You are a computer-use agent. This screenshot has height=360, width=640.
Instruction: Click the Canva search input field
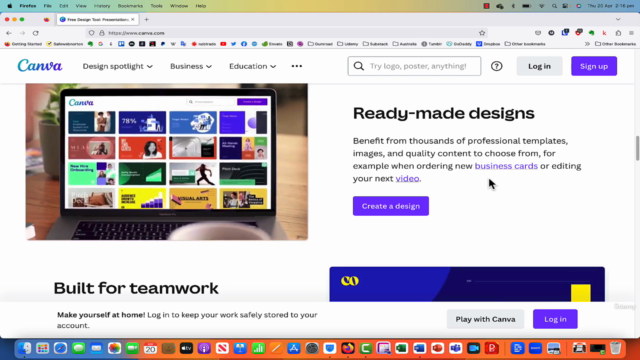[x=414, y=66]
